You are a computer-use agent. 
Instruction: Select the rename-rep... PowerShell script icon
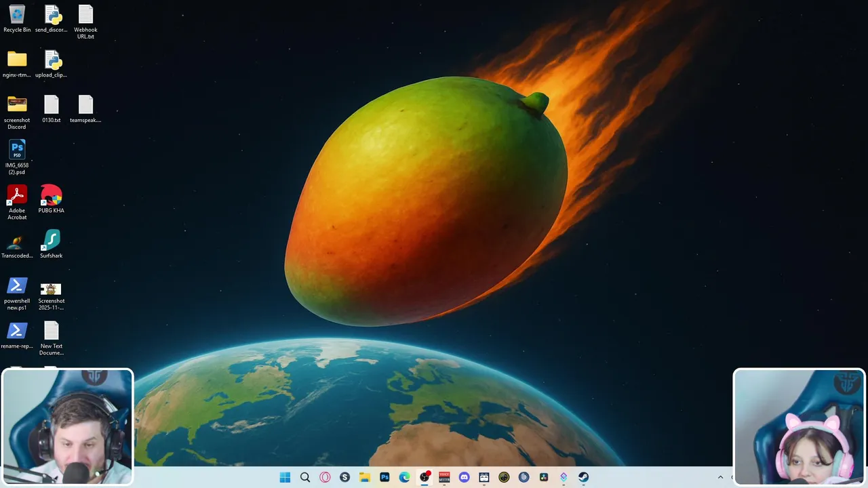pyautogui.click(x=17, y=335)
